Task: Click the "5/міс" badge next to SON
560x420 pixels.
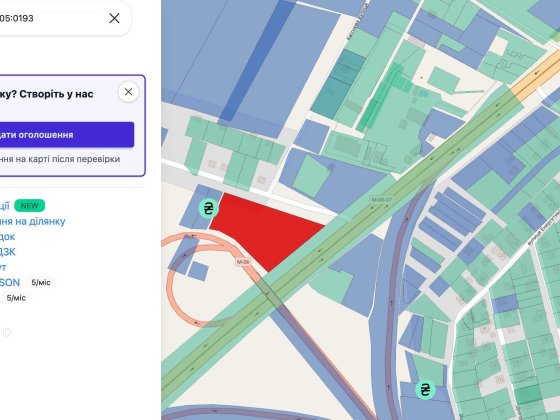Action: coord(41,282)
